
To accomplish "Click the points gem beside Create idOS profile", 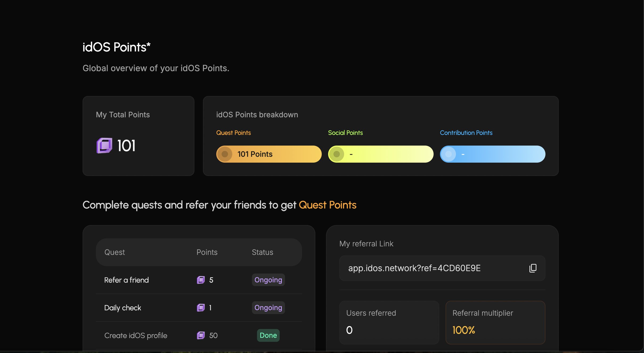I will pos(201,335).
